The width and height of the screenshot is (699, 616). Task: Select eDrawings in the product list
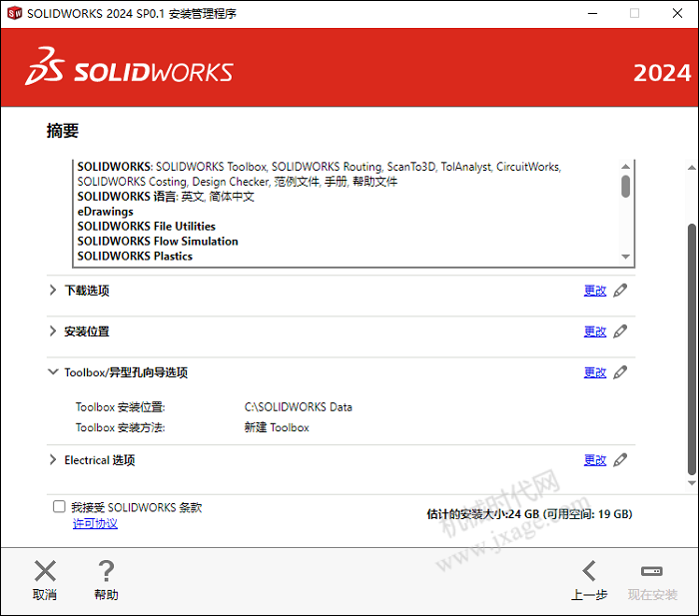(x=105, y=212)
